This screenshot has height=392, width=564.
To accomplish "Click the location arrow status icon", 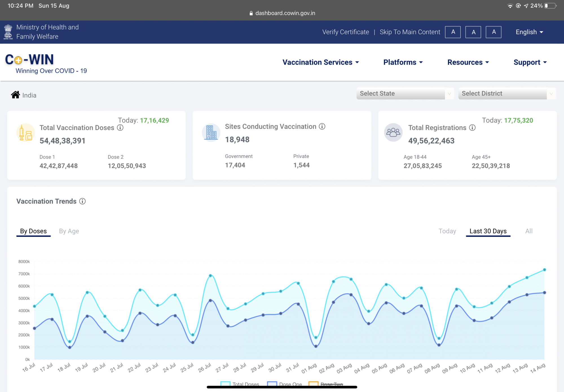I will coord(526,6).
